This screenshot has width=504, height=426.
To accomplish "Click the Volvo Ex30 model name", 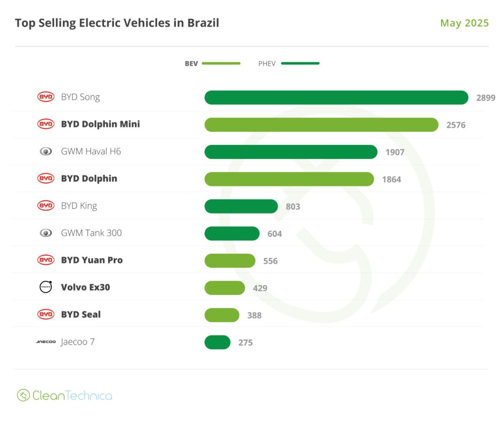I will click(85, 287).
